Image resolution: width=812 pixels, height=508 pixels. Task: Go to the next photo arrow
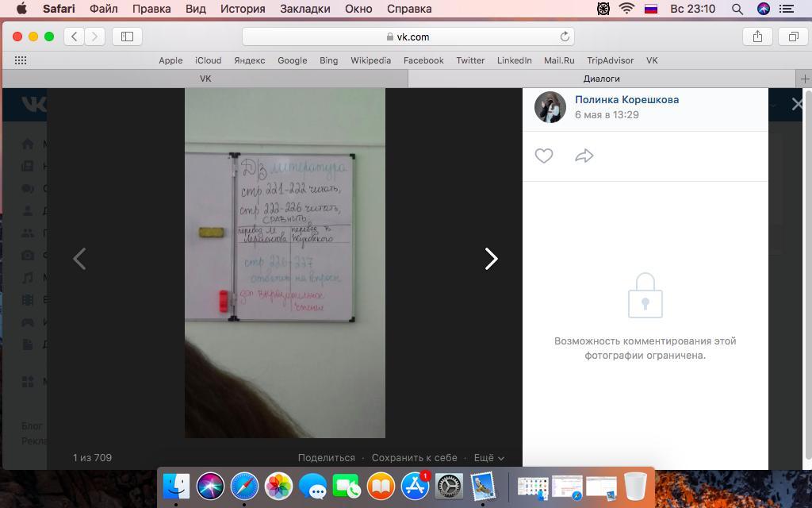pos(491,258)
